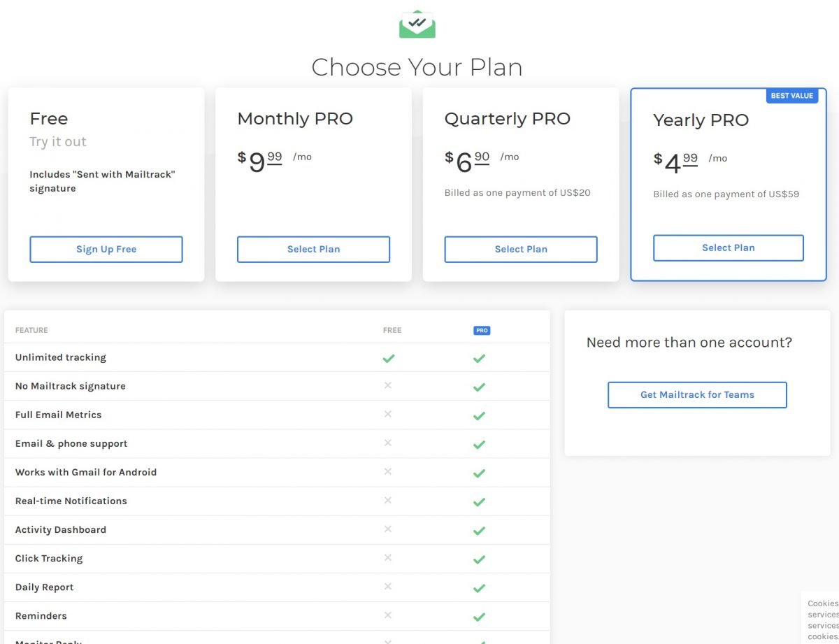This screenshot has height=644, width=839.
Task: Open Get Mailtrack for Teams
Action: pos(697,395)
